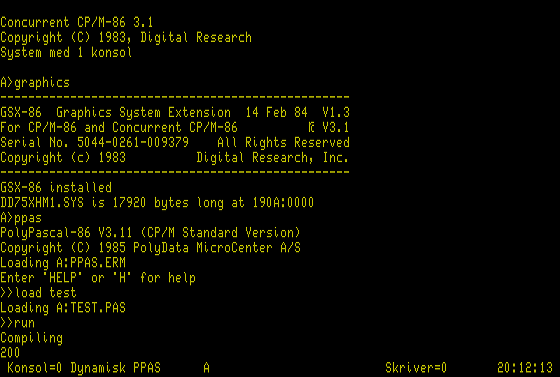Viewport: 560px width, 377px height.
Task: Select the 'A>graphics' command line
Action: (35, 83)
